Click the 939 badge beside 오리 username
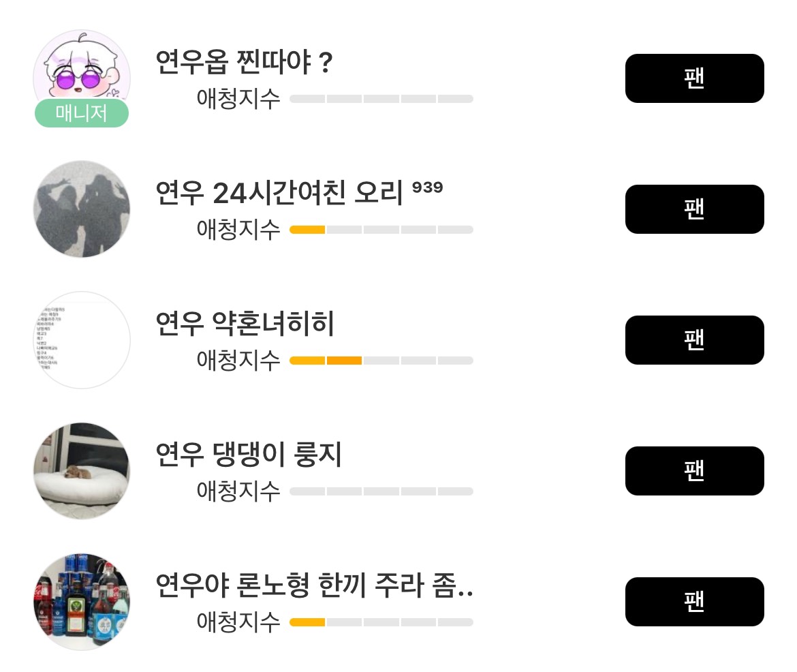The width and height of the screenshot is (797, 672). 428,187
